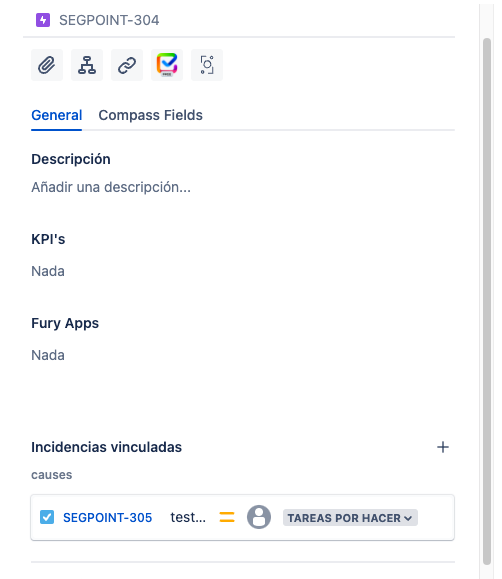Switch to the General tab
The image size is (502, 579).
57,115
